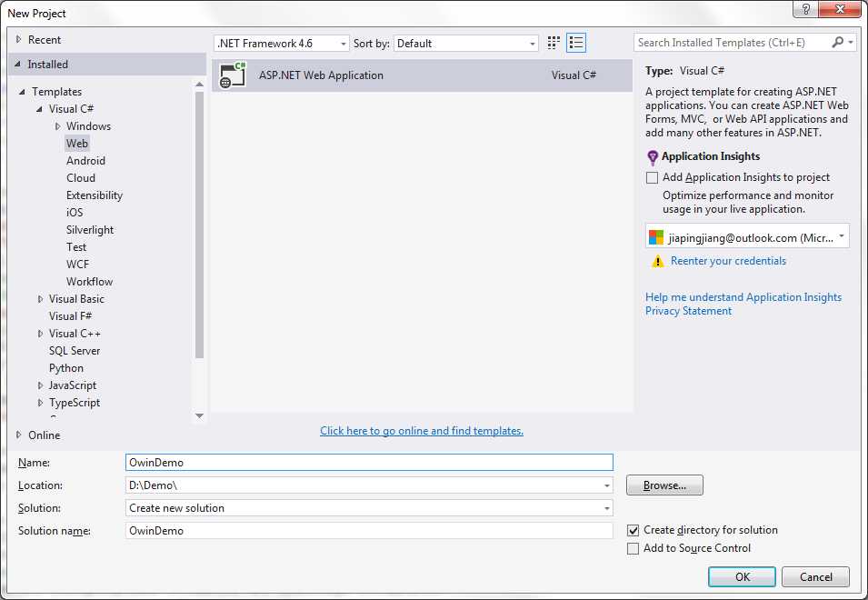Select the Visual F# category

[70, 316]
